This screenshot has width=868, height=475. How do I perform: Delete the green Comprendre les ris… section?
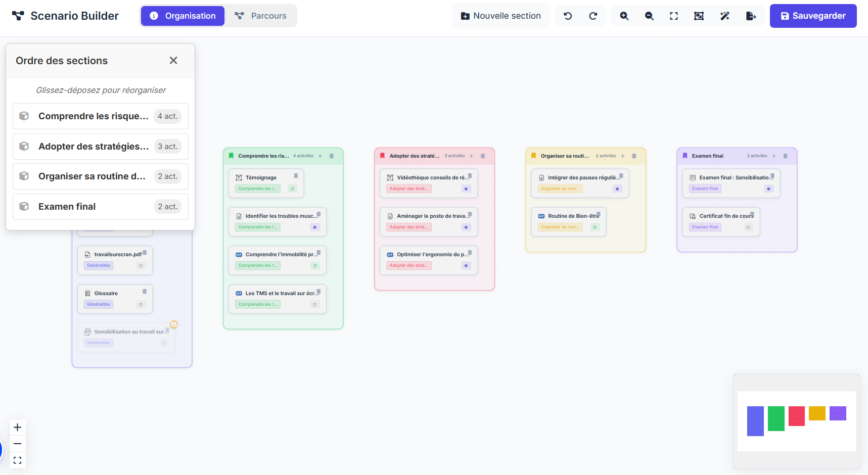(x=332, y=156)
